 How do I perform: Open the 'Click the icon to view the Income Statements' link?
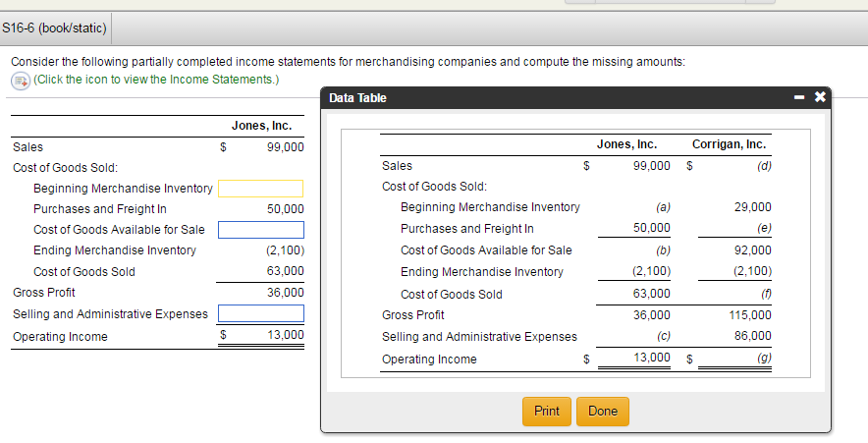156,80
